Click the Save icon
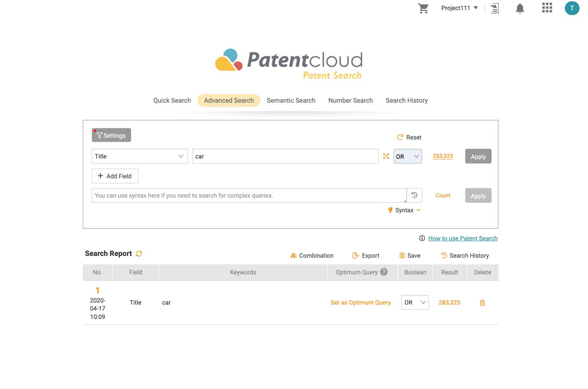 pyautogui.click(x=402, y=256)
